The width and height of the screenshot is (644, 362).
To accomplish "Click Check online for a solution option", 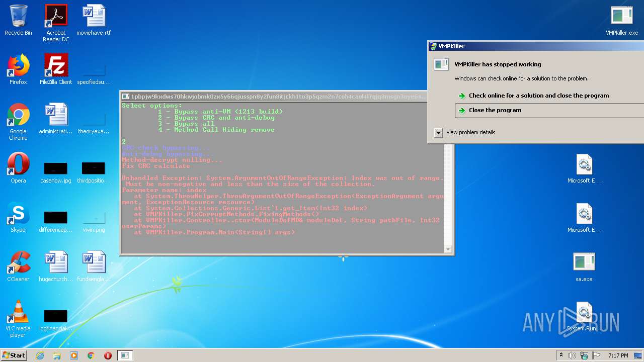I will point(539,96).
